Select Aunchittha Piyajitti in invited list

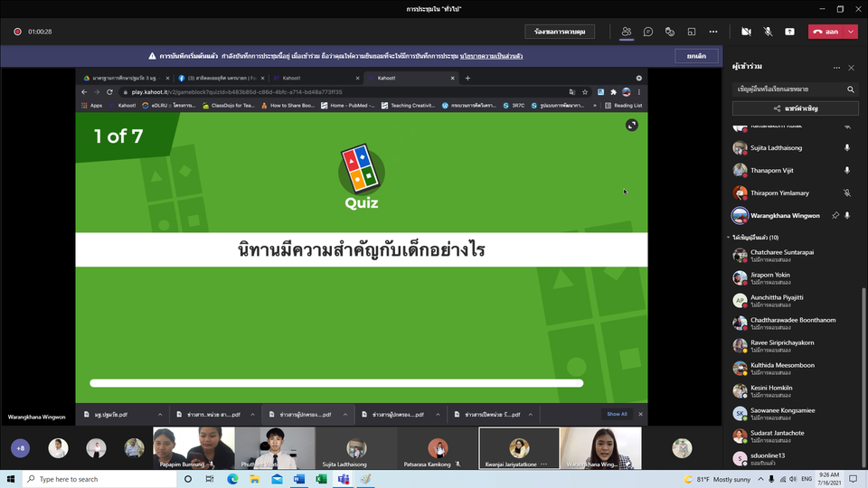(x=795, y=300)
